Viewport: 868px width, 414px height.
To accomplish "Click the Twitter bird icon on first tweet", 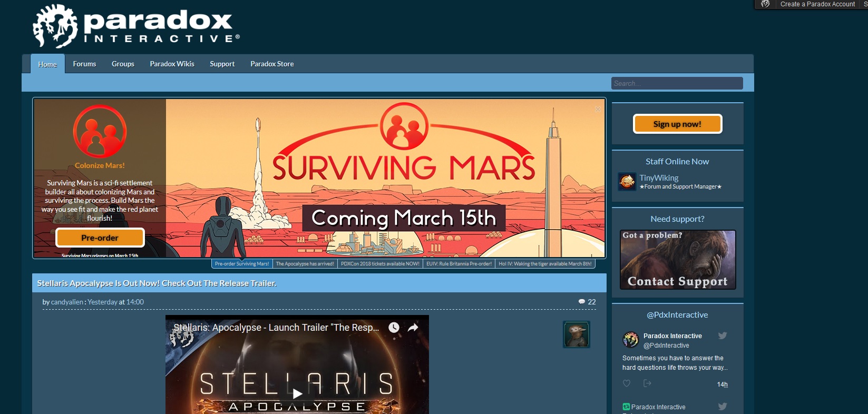I will [723, 336].
